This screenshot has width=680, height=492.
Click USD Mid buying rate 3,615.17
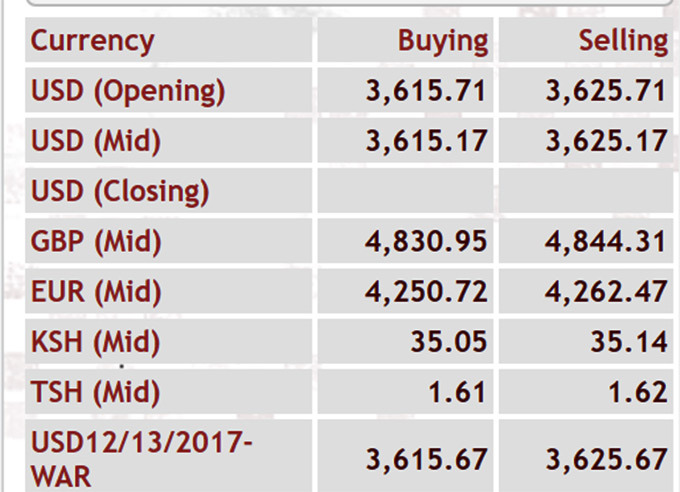[x=426, y=141]
